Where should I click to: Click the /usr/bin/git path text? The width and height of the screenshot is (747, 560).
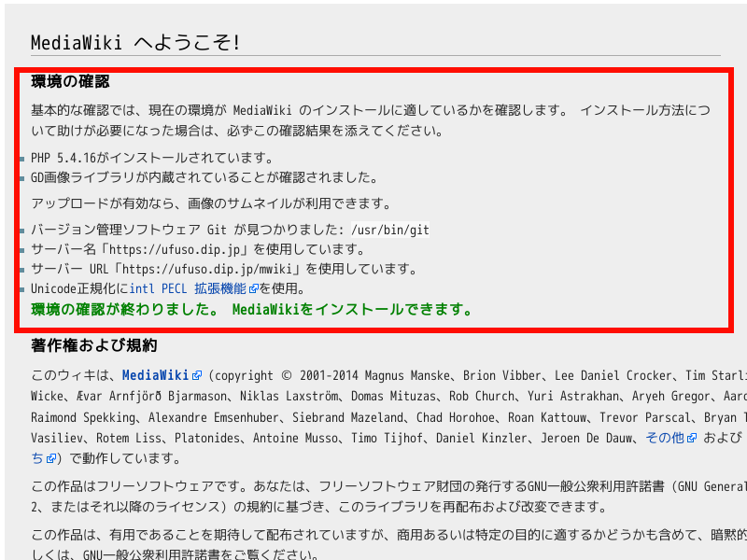389,230
